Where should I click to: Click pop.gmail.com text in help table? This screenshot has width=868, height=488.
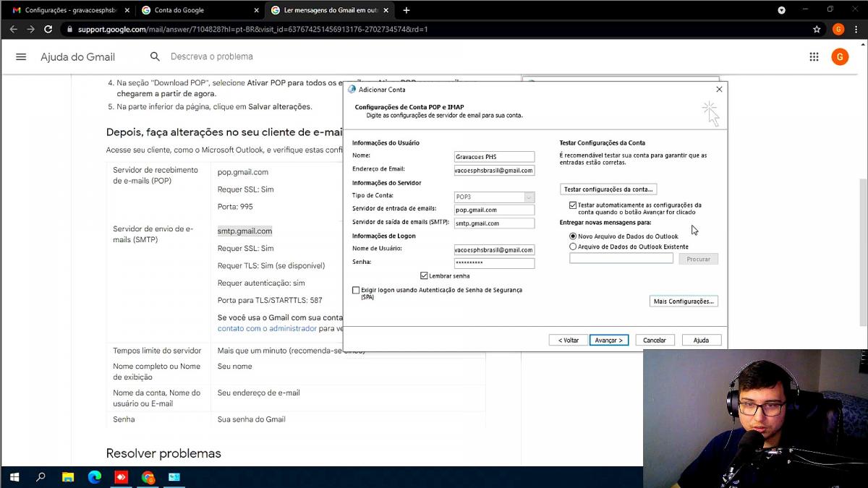(243, 172)
